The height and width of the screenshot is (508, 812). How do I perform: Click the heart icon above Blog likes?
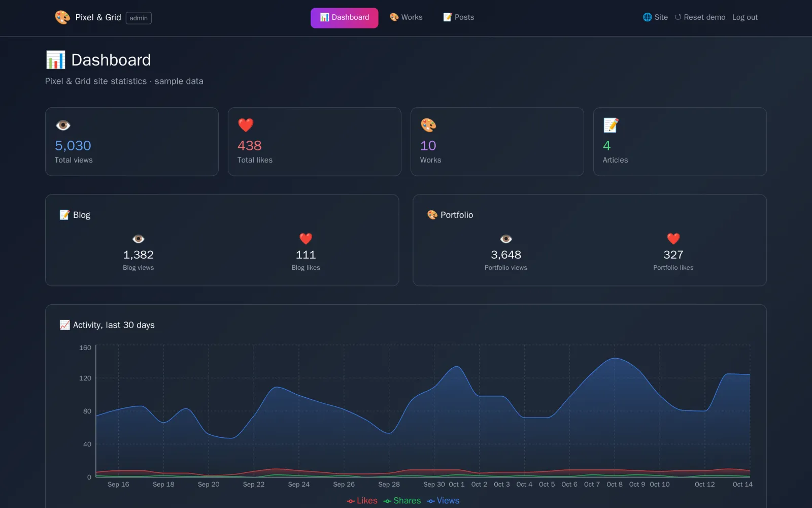(x=306, y=239)
